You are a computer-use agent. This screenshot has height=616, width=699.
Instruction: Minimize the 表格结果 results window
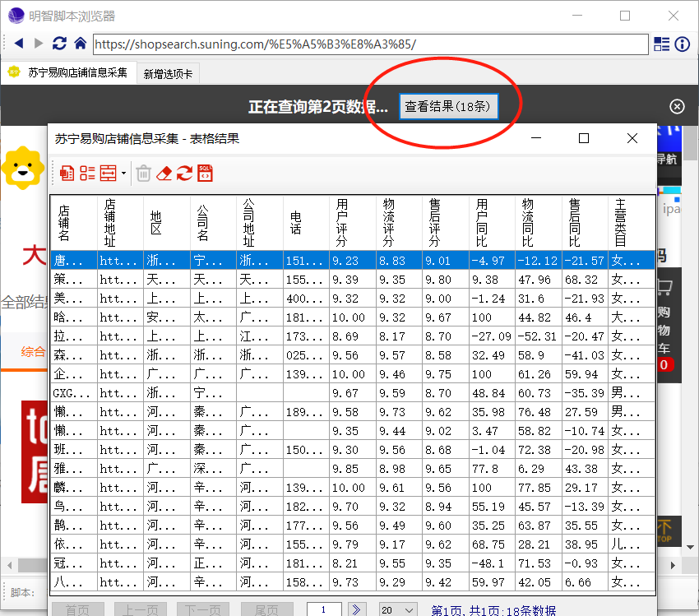[536, 138]
